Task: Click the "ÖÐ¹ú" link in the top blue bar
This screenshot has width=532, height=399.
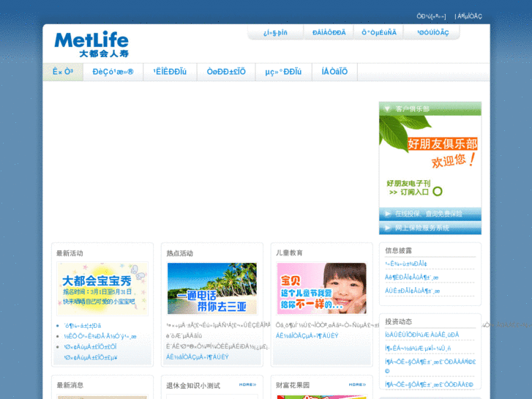Action: tap(431, 16)
